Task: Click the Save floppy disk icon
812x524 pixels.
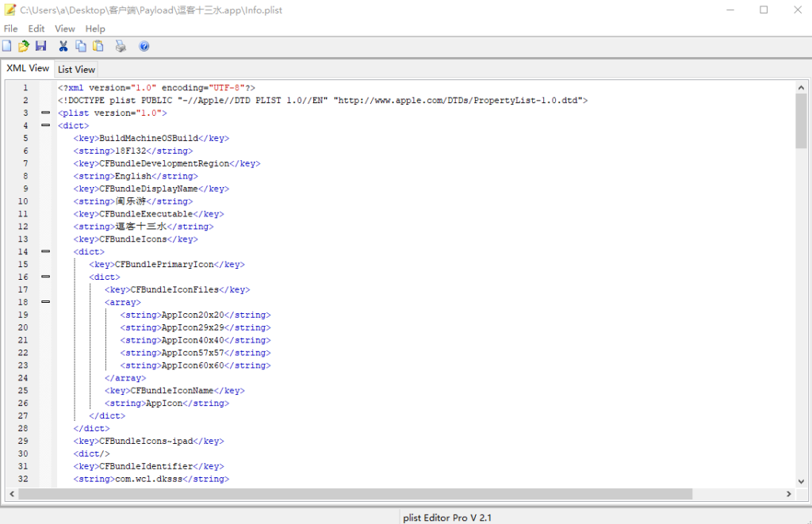Action: 40,46
